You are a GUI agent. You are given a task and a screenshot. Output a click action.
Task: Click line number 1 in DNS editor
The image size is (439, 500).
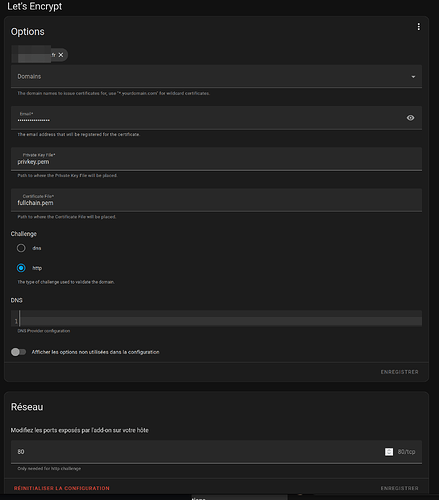click(16, 321)
